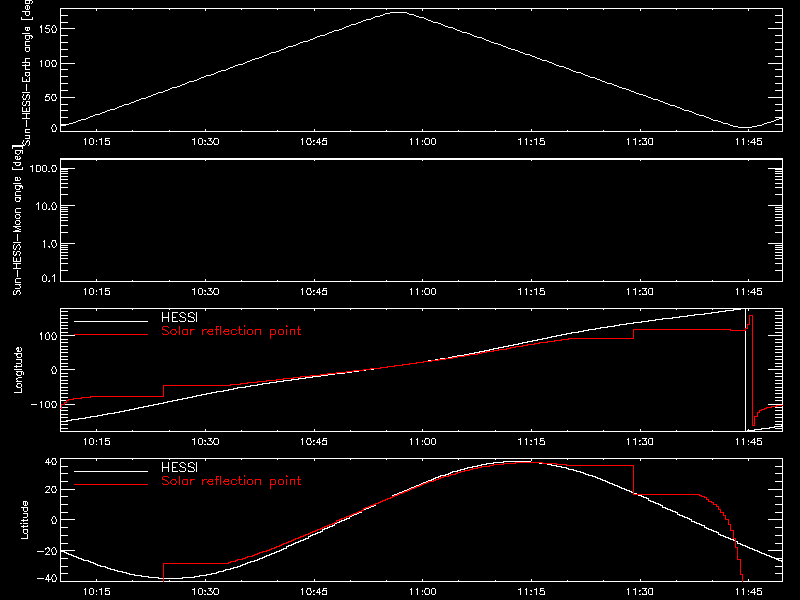Click the 0 tick on the Longitude axis

click(55, 370)
